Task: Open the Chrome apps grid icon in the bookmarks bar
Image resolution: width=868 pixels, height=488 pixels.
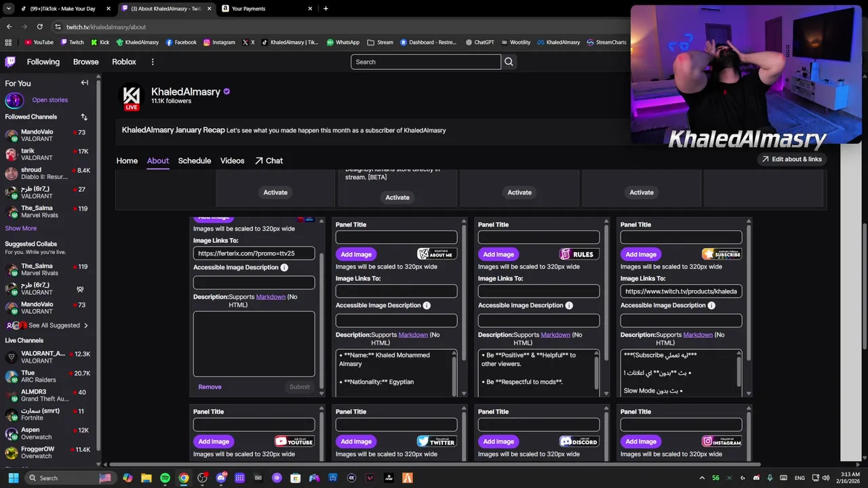Action: 8,42
